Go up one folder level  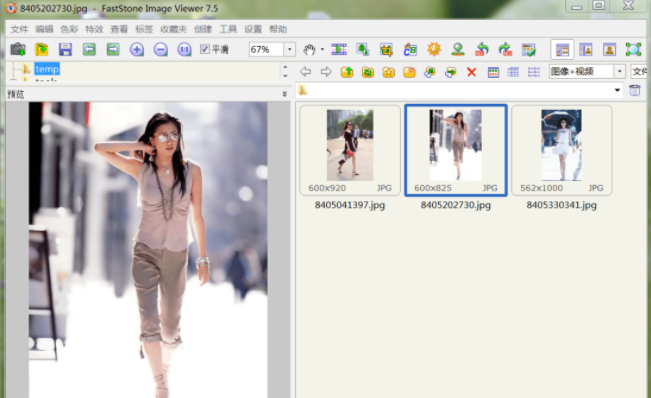click(347, 72)
